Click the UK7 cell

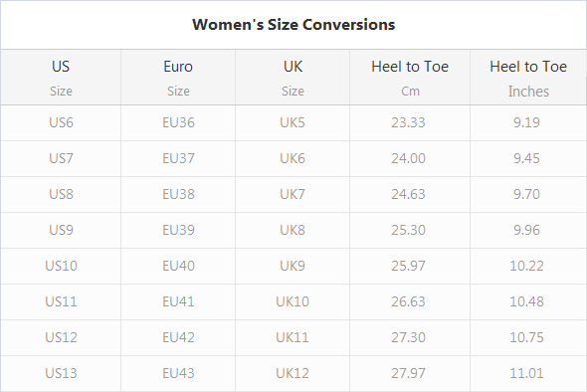coord(293,194)
